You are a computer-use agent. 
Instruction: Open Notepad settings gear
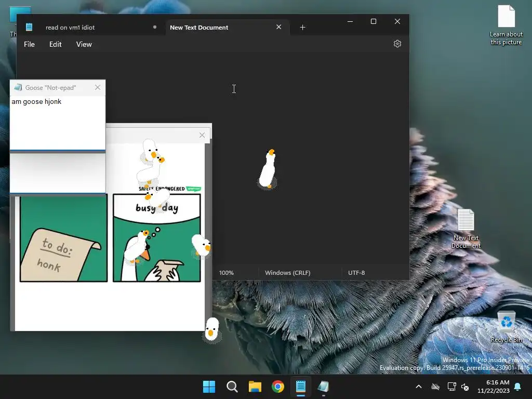(397, 44)
